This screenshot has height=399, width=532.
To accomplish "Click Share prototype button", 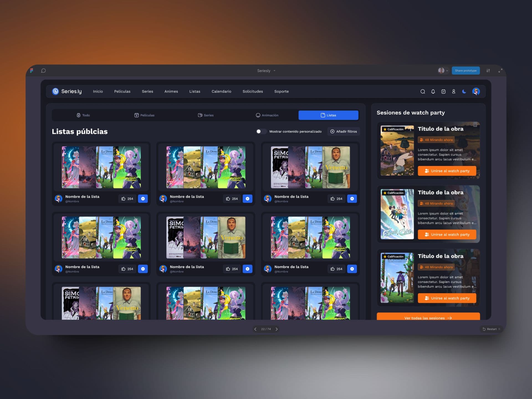I will 465,71.
